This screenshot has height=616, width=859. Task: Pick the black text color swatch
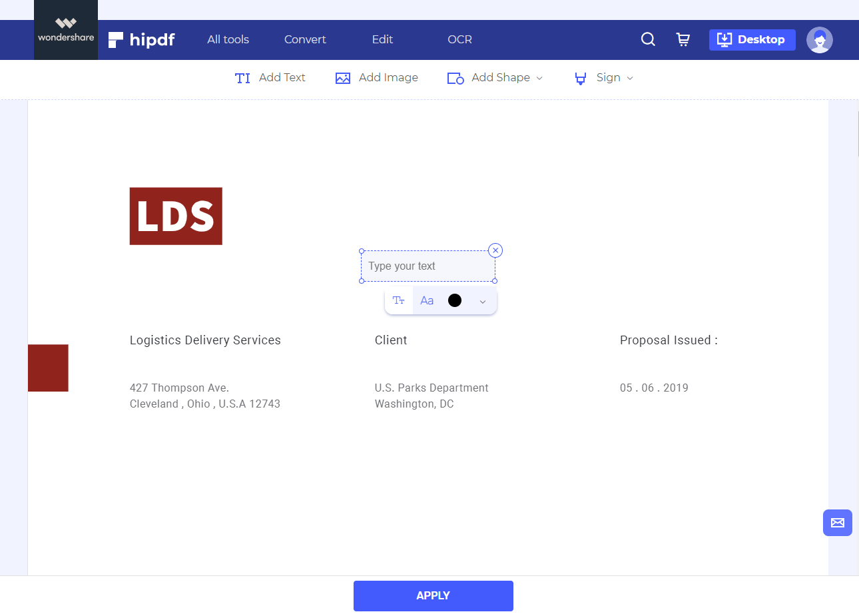point(455,300)
